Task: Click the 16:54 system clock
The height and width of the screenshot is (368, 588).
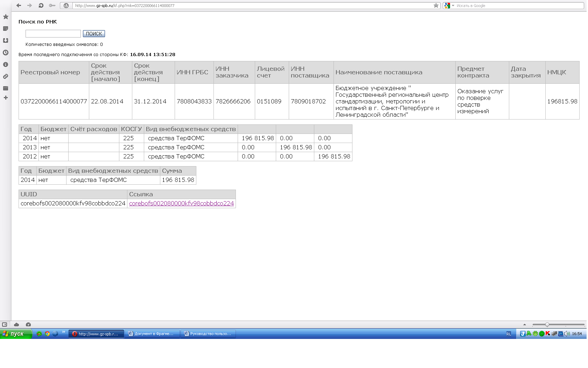Action: 577,334
